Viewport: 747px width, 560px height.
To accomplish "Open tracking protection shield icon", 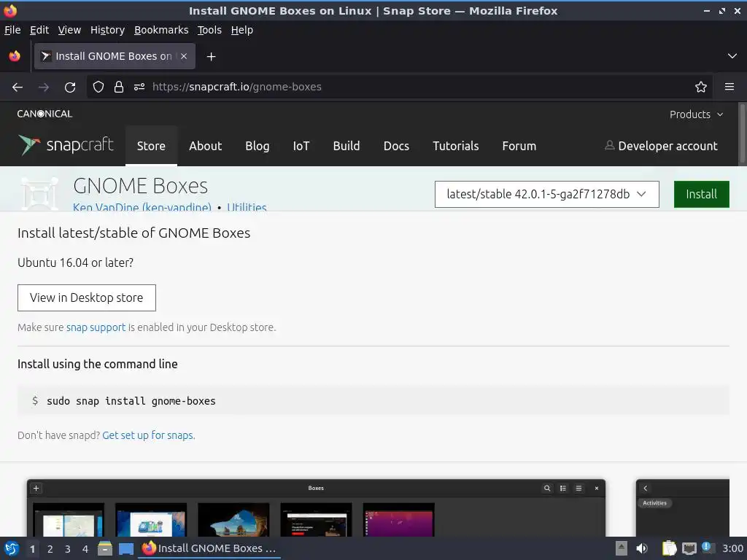I will 98,87.
